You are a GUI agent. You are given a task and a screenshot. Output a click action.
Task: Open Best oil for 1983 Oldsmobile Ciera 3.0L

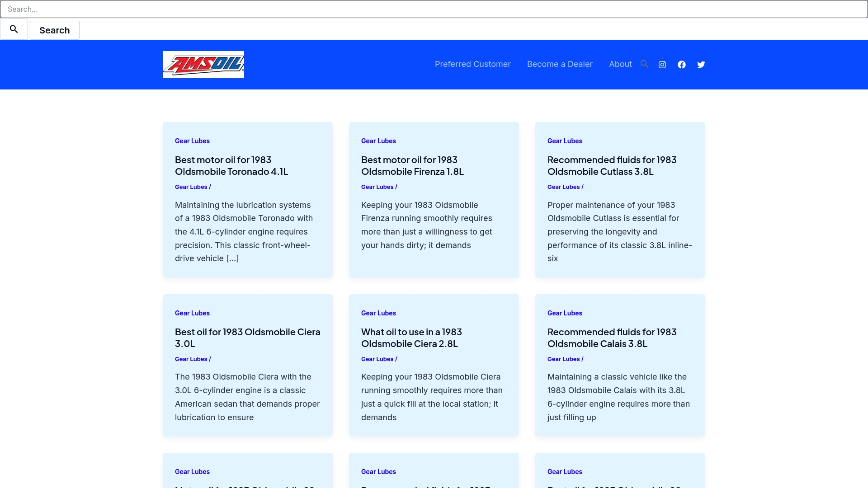click(248, 338)
